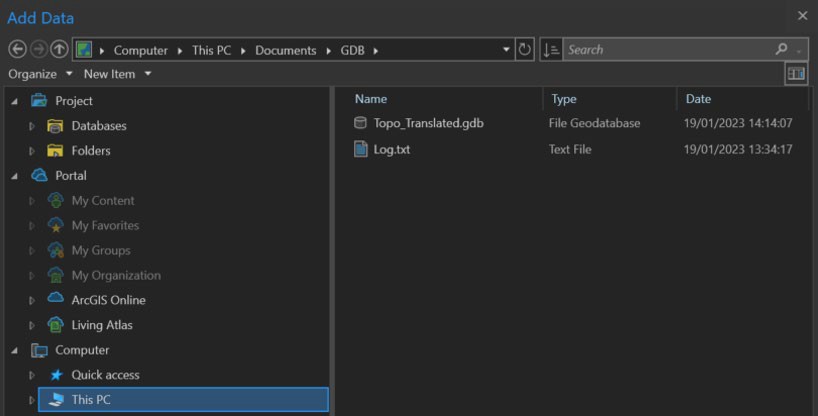Go up one folder level

click(59, 50)
